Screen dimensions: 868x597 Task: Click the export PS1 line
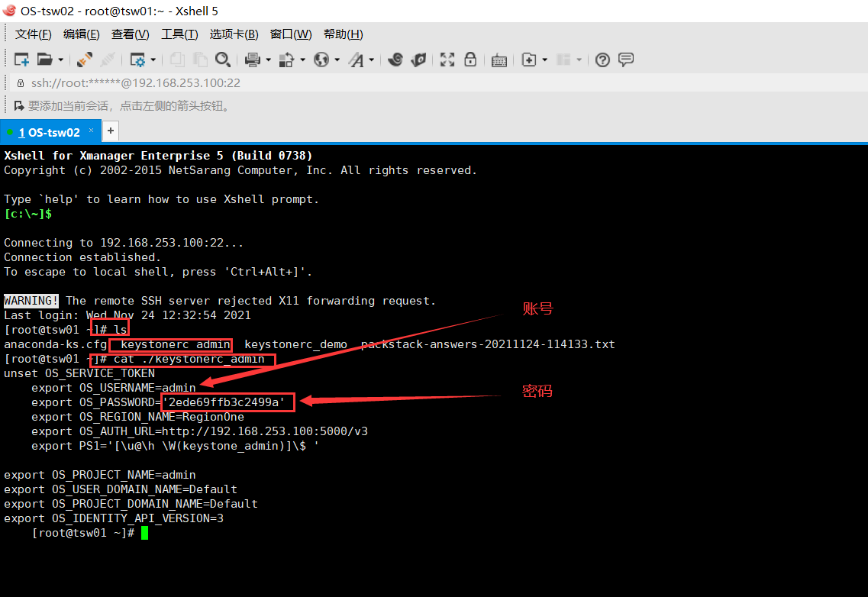(175, 446)
